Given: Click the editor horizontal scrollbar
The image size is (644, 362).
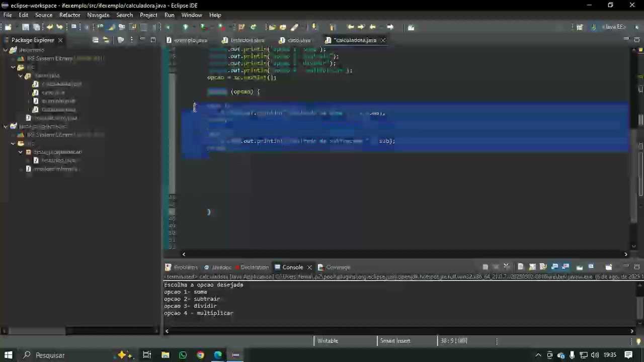Looking at the screenshot, I should (405, 254).
